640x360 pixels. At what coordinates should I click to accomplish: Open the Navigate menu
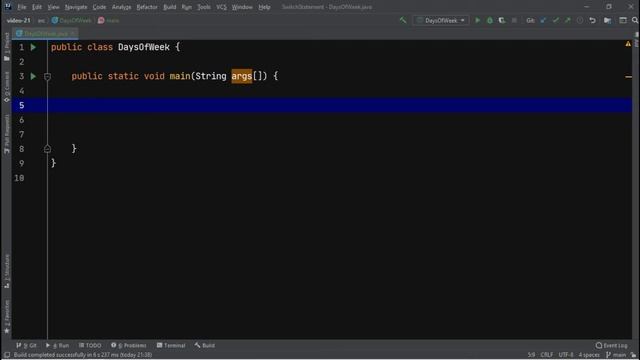(76, 7)
